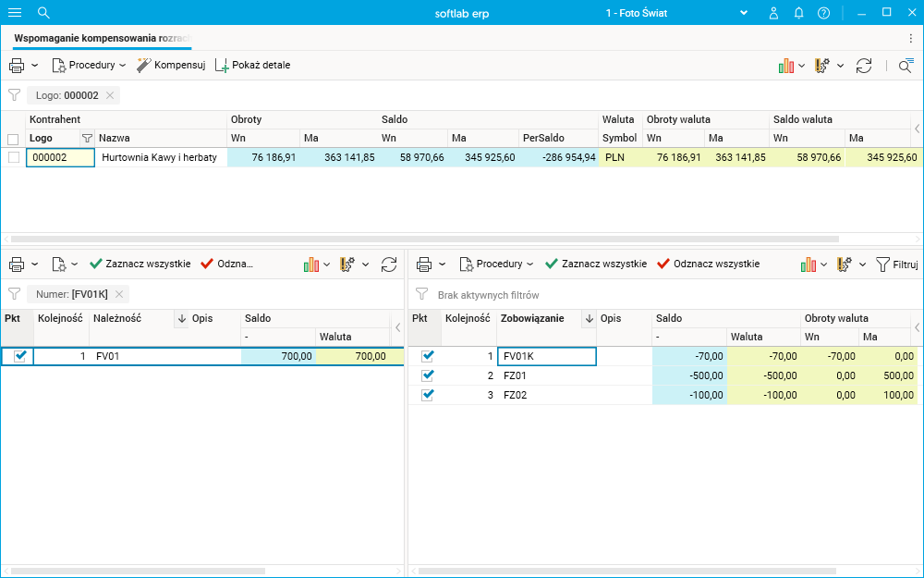Click print icon in receivables panel
The height and width of the screenshot is (578, 924).
pyautogui.click(x=17, y=264)
